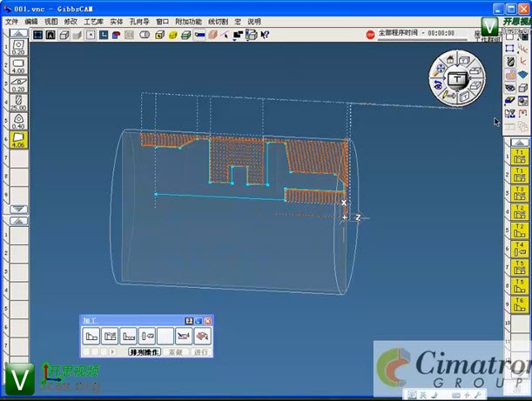This screenshot has height=401, width=532.
Task: Click the help cursor question mark icon
Action: coord(265,35)
